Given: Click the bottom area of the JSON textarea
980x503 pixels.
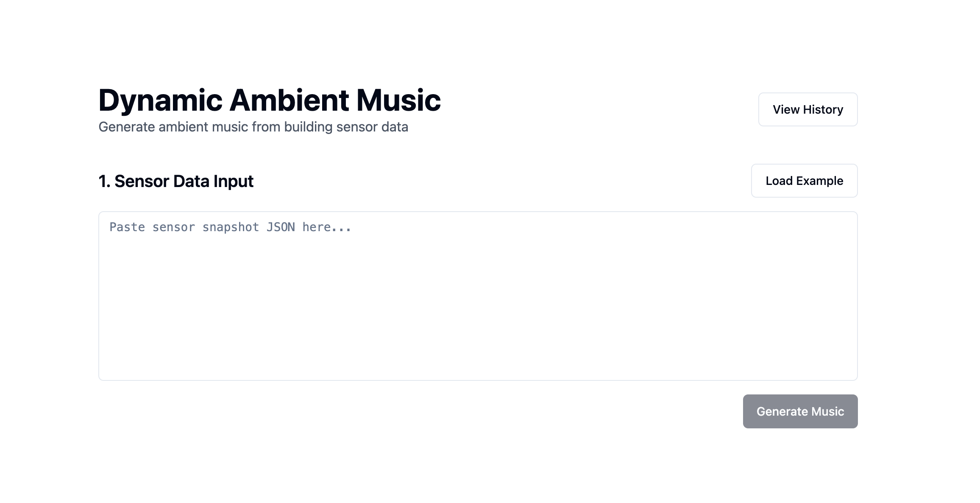Looking at the screenshot, I should [x=478, y=365].
